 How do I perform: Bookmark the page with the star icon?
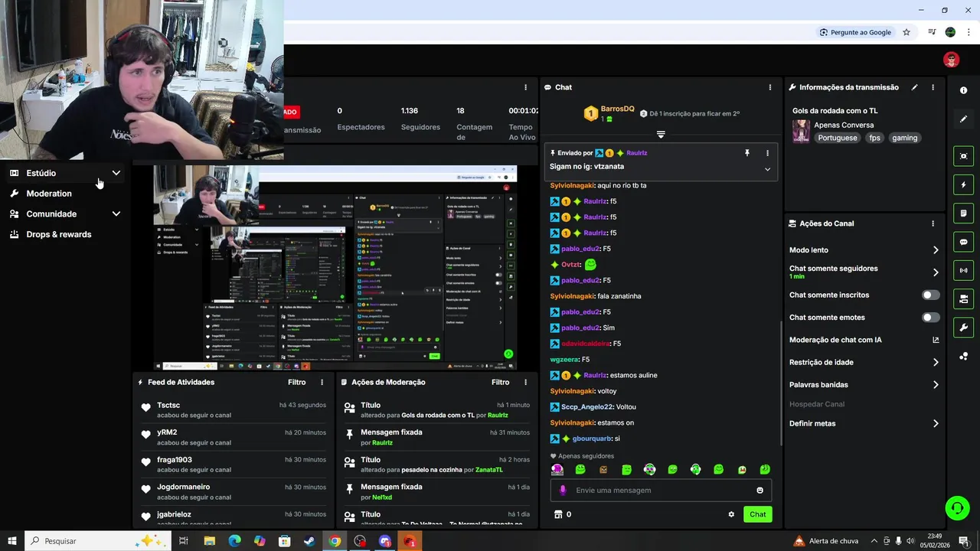[x=906, y=32]
